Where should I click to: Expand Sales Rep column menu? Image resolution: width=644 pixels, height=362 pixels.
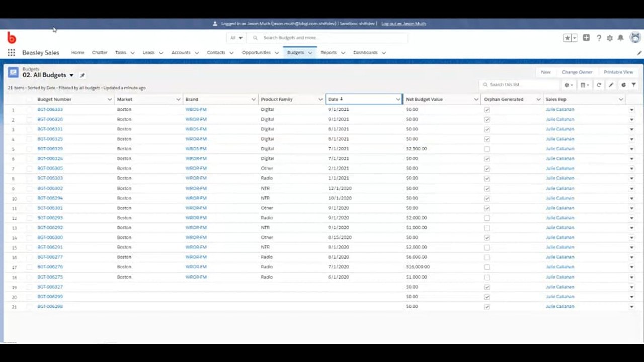pyautogui.click(x=620, y=99)
